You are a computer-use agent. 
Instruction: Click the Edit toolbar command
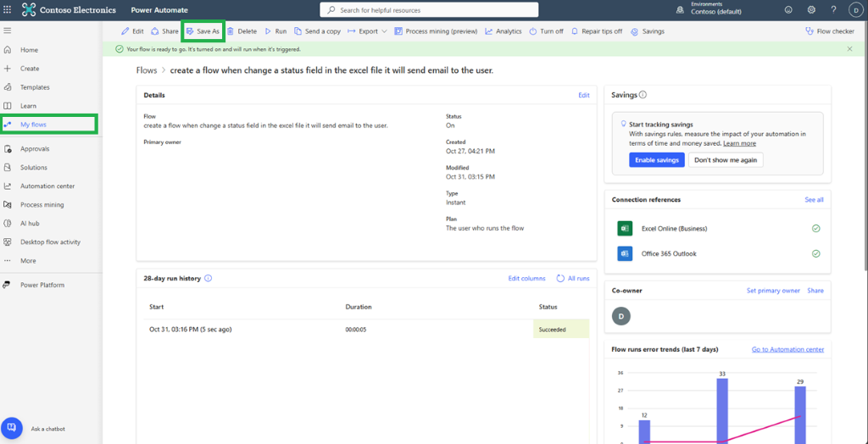(132, 31)
